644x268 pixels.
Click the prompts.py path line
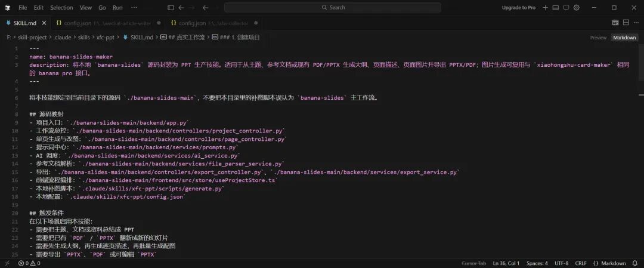(134, 147)
